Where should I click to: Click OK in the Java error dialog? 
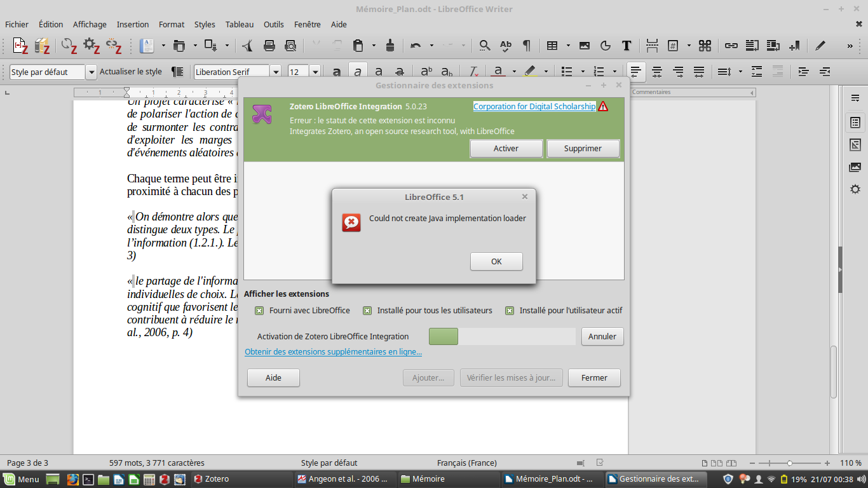coord(496,261)
